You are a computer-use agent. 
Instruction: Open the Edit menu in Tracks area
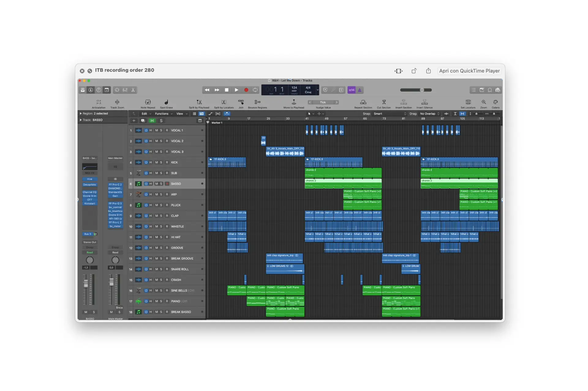[146, 114]
